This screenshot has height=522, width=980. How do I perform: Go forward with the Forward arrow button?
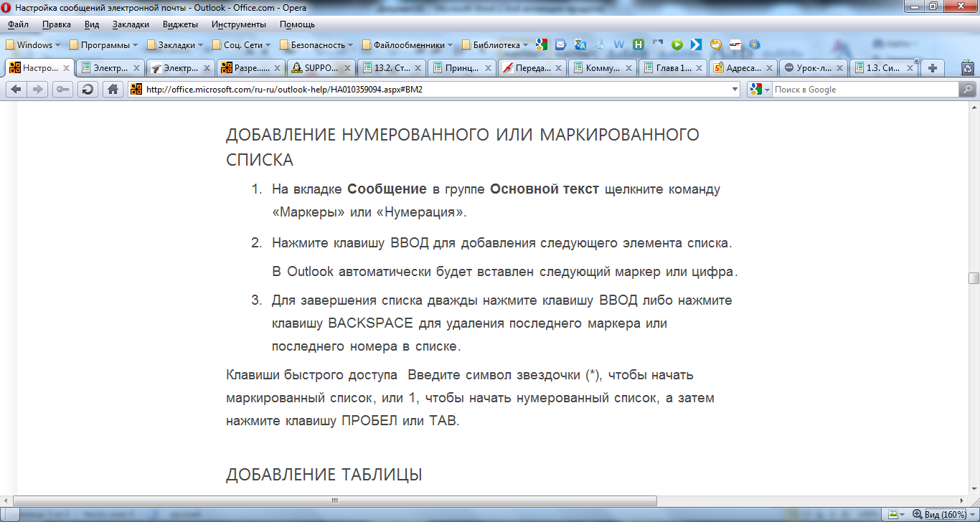[38, 90]
